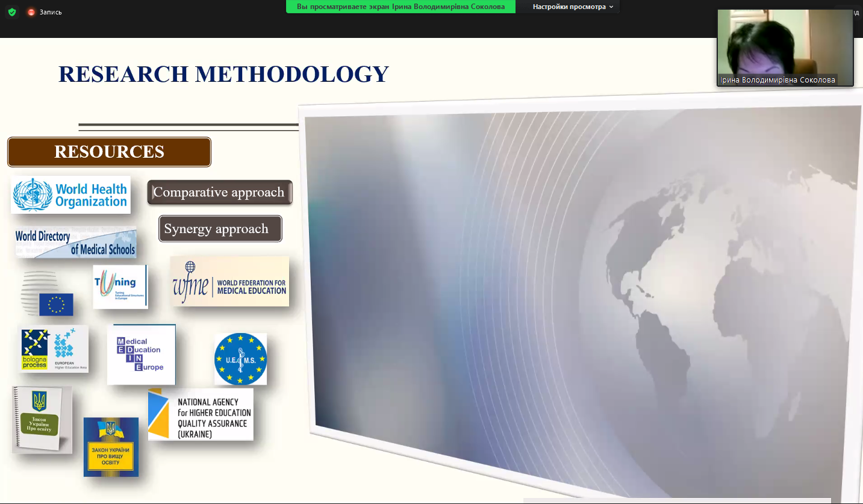Click the World Health Organization logo
Viewport: 863px width, 504px height.
point(70,194)
